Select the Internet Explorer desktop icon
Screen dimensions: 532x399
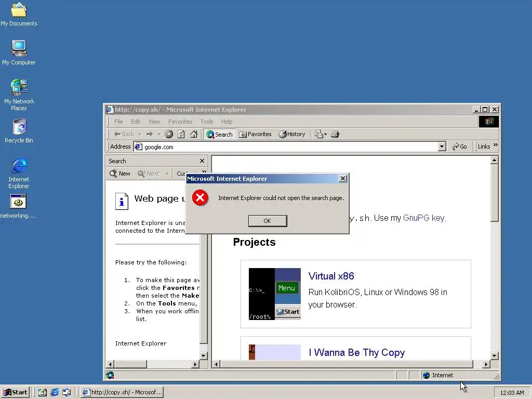click(x=19, y=174)
